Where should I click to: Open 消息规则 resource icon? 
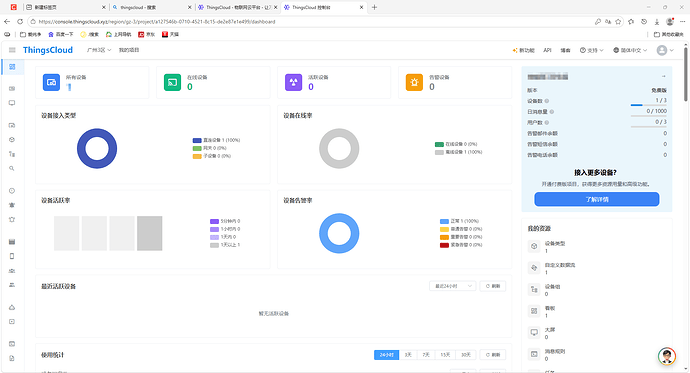coord(534,354)
